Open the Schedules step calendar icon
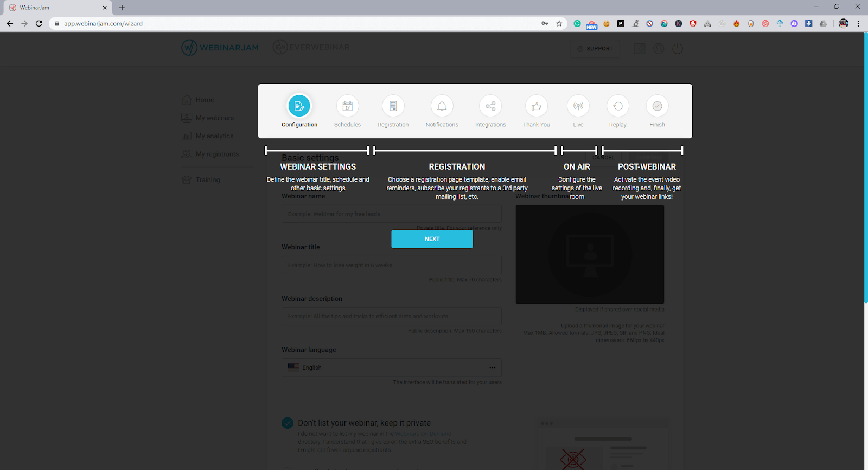The image size is (868, 470). point(347,106)
